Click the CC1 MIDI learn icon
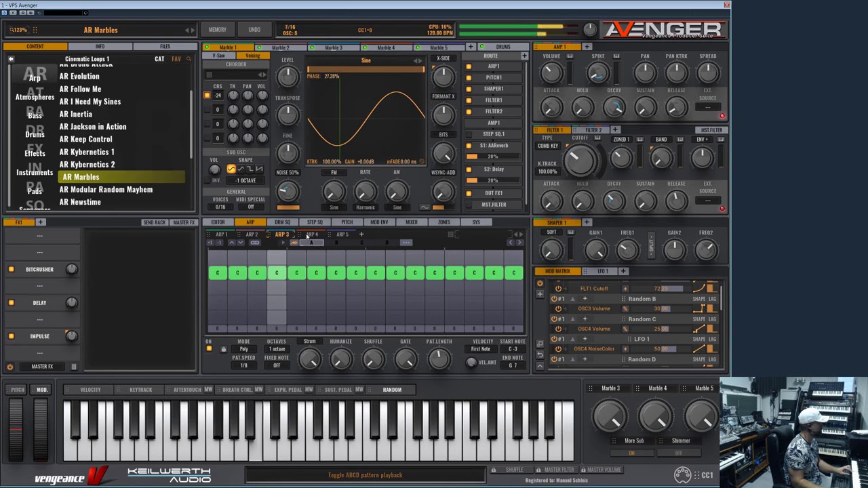 pos(683,474)
